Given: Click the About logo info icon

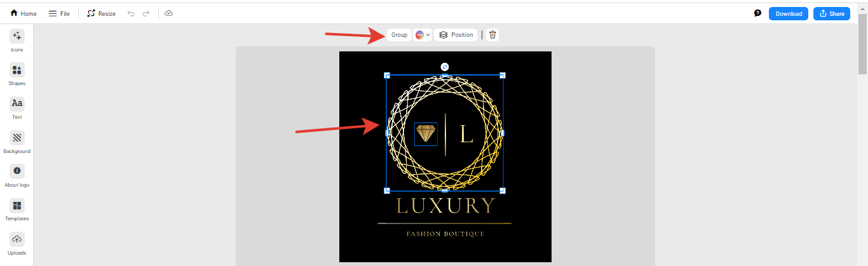Looking at the screenshot, I should pyautogui.click(x=17, y=171).
